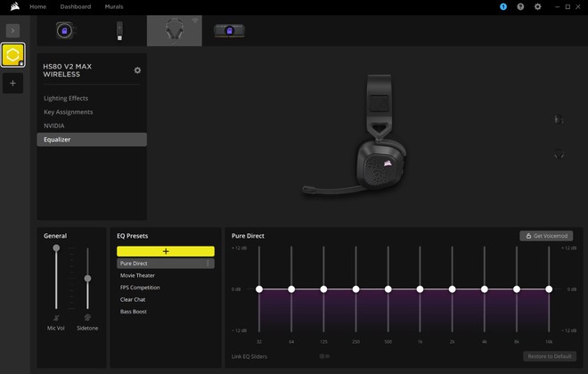Switch to front-view headset angle icon
Image resolution: width=588 pixels, height=374 pixels.
(559, 154)
